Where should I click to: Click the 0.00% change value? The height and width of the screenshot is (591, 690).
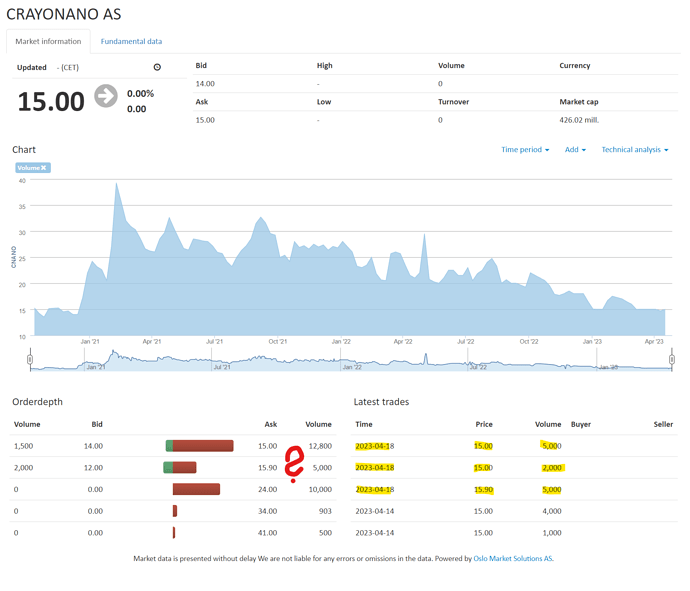(140, 93)
